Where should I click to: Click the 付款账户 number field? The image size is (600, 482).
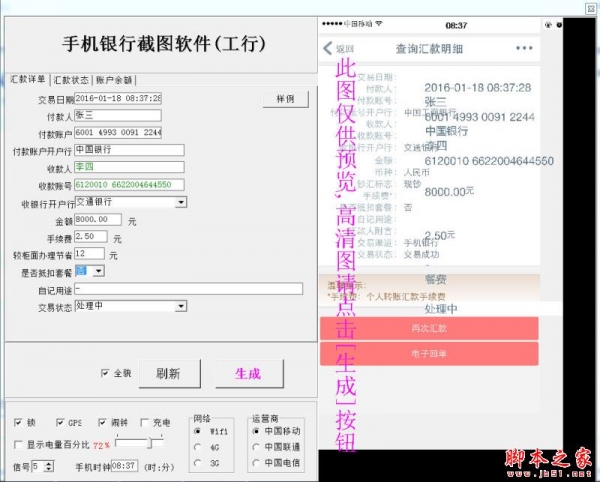point(118,132)
